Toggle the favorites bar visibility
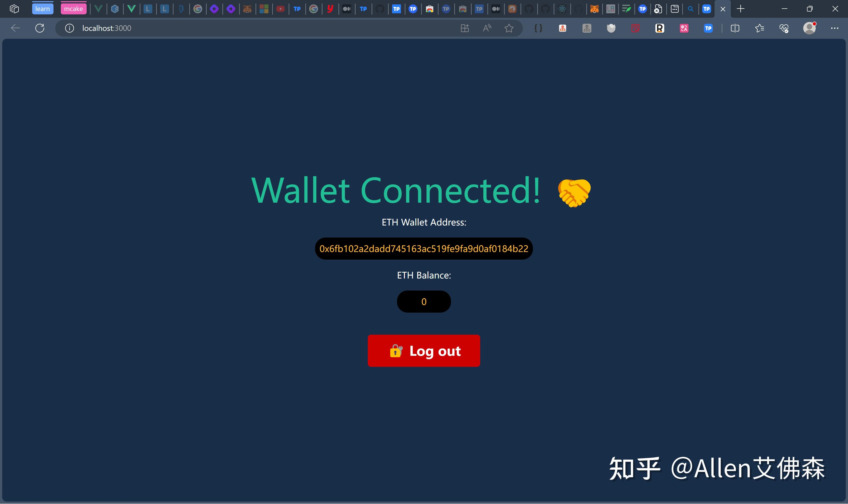This screenshot has width=848, height=504. [x=759, y=28]
